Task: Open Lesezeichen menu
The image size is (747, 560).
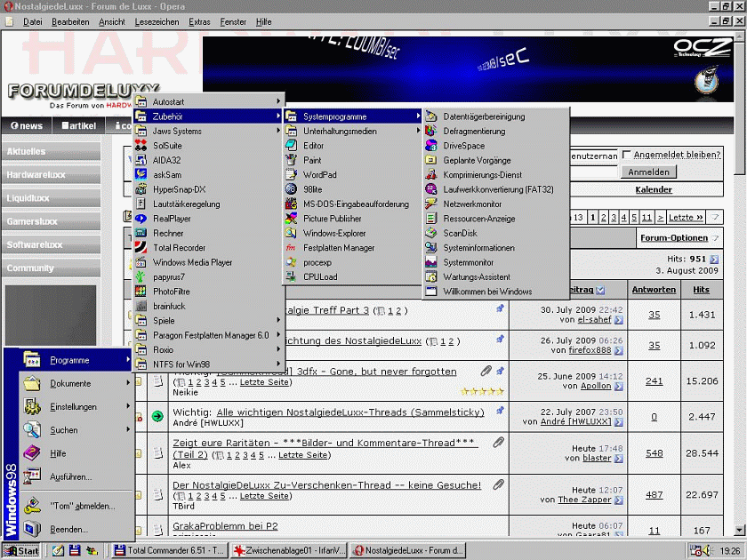Action: pyautogui.click(x=157, y=22)
